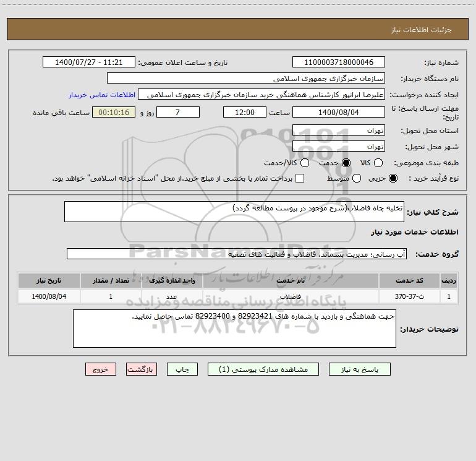
Task: Click the نام خدمت column header
Action: tap(291, 280)
